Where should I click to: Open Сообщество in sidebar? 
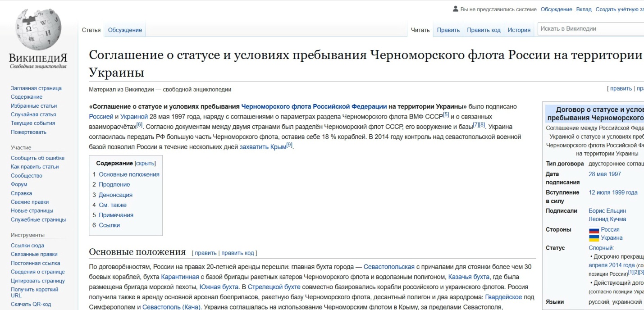click(x=27, y=176)
